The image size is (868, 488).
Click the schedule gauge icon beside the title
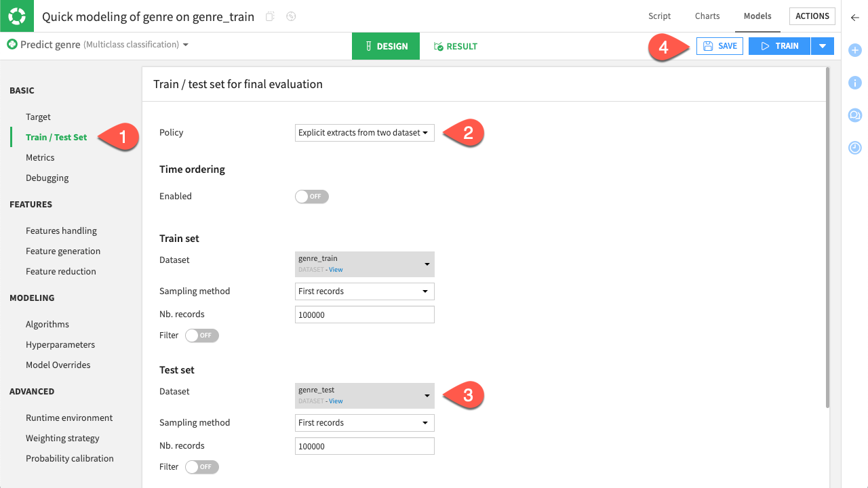tap(290, 16)
